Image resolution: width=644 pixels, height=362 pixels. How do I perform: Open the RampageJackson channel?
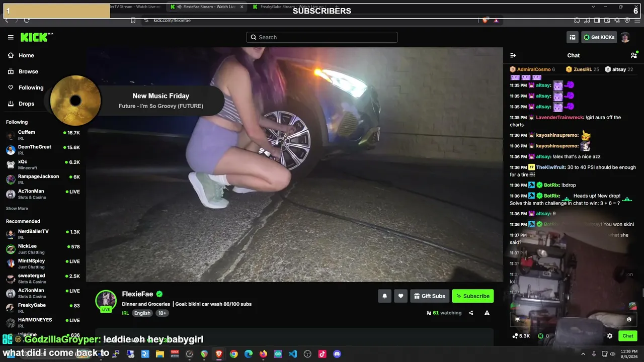(x=43, y=179)
